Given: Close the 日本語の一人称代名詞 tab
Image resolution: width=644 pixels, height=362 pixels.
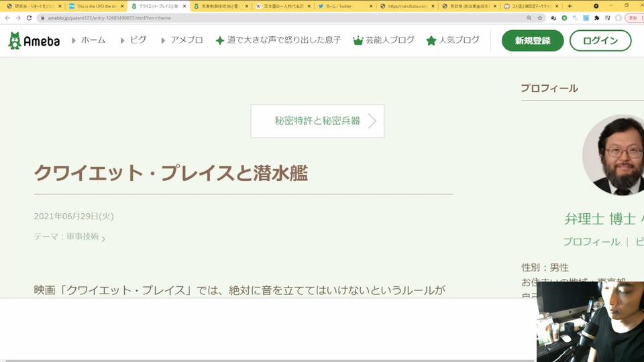Looking at the screenshot, I should [309, 6].
